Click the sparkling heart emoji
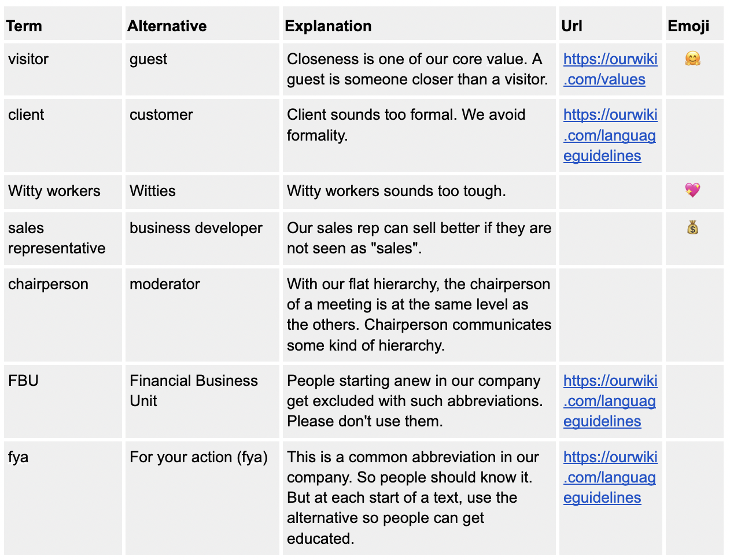The width and height of the screenshot is (730, 560). point(692,190)
